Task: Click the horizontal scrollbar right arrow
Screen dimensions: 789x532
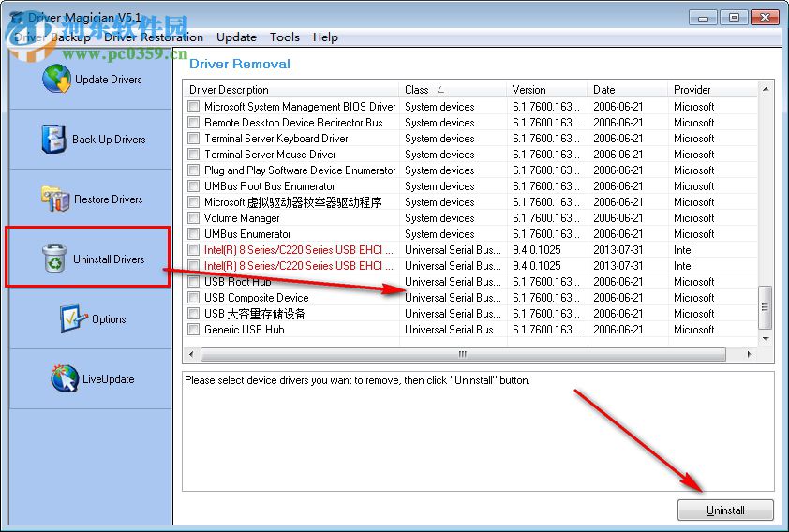Action: click(750, 354)
